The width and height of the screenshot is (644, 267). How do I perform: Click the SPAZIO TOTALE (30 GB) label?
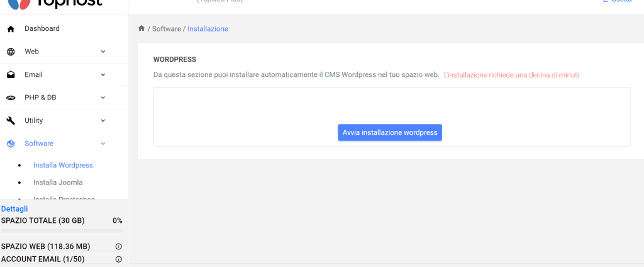tap(43, 220)
